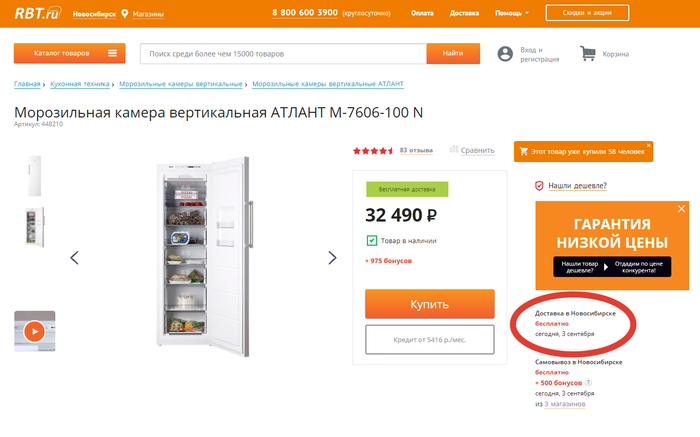Click bonus info question mark icon
The height and width of the screenshot is (437, 700).
click(x=588, y=382)
